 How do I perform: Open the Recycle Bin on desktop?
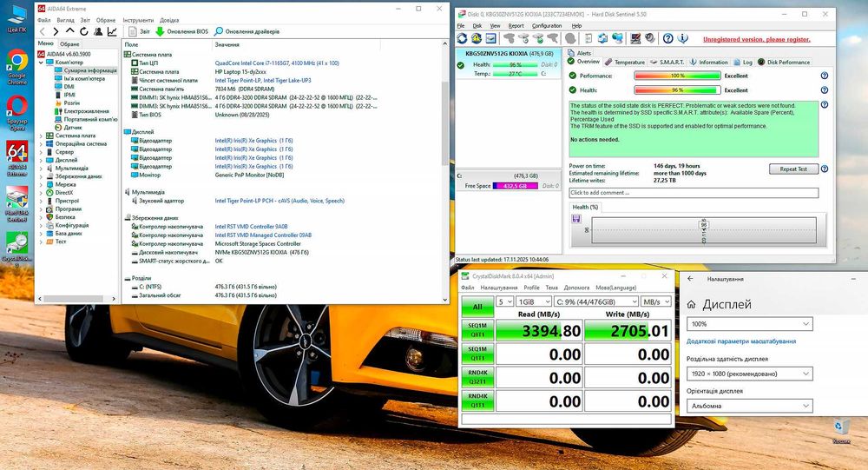click(841, 432)
